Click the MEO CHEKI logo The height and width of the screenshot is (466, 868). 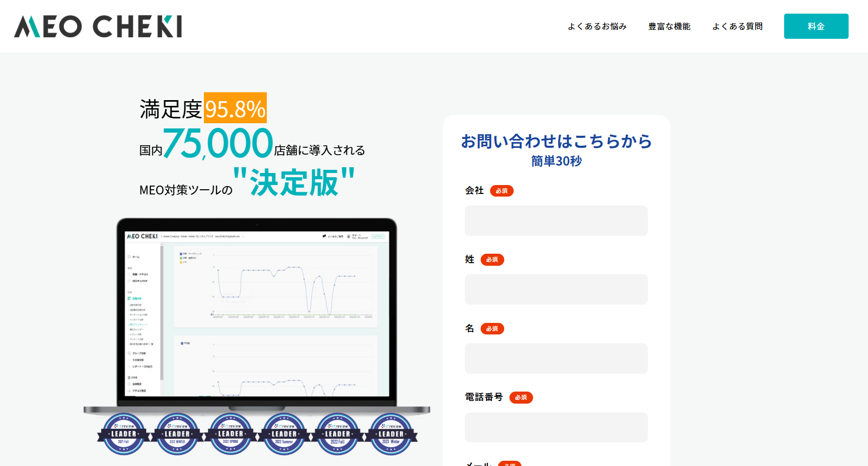click(98, 26)
